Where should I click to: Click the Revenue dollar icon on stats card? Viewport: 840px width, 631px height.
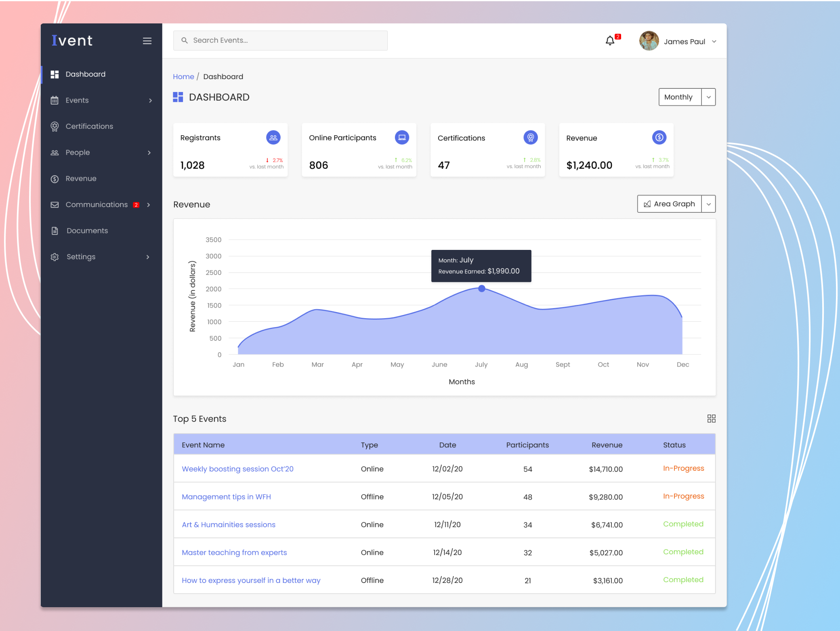click(659, 137)
